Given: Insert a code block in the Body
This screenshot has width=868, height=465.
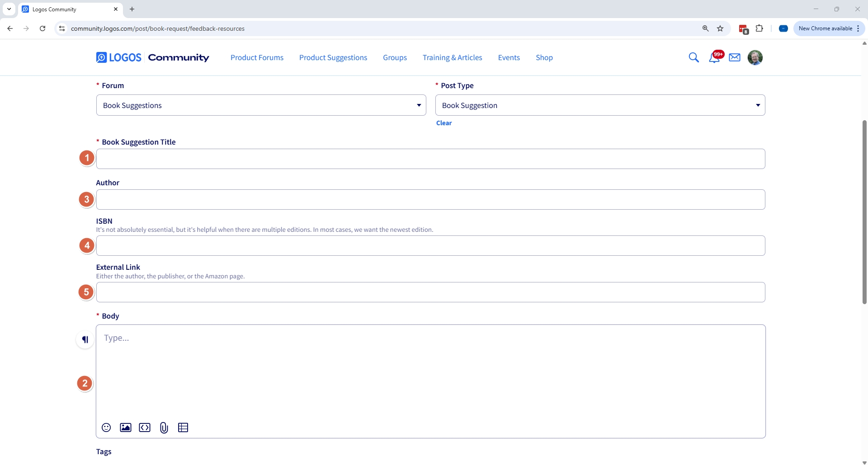Looking at the screenshot, I should [x=145, y=427].
